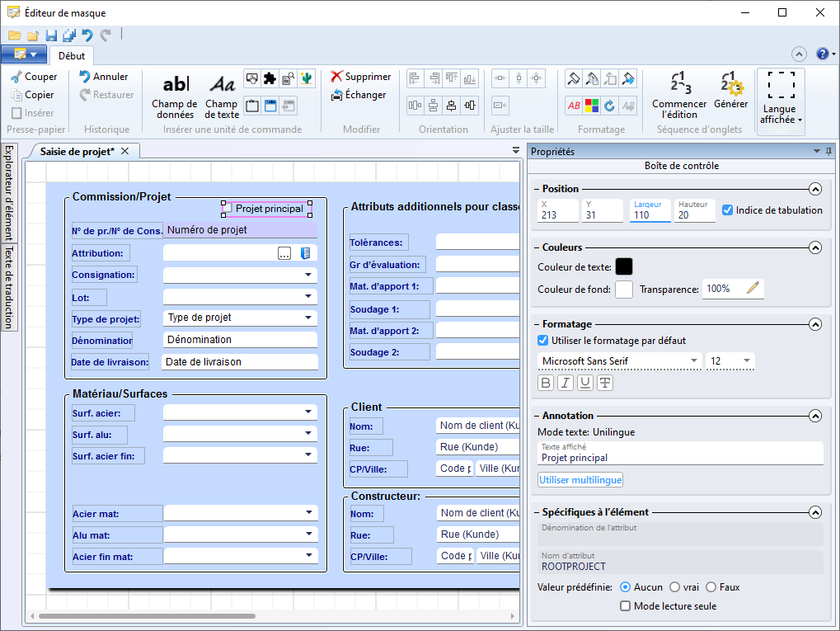Click the Échanger swap icon
Image resolution: width=840 pixels, height=631 pixels.
[x=336, y=95]
